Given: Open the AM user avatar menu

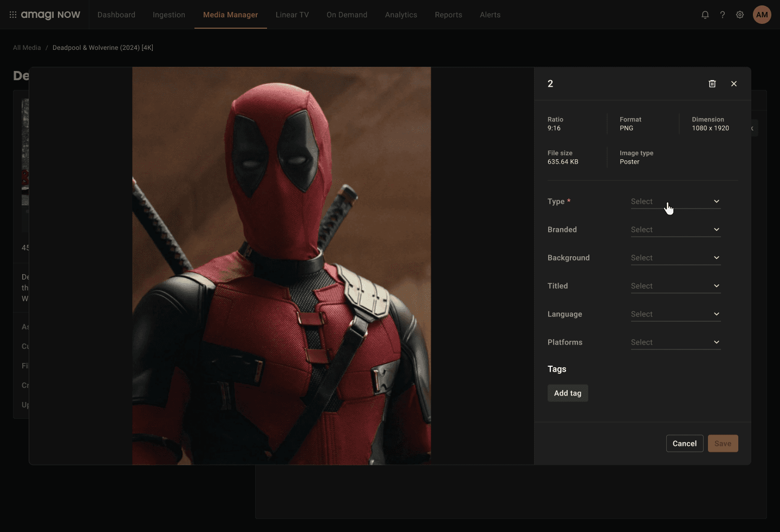Looking at the screenshot, I should 762,15.
